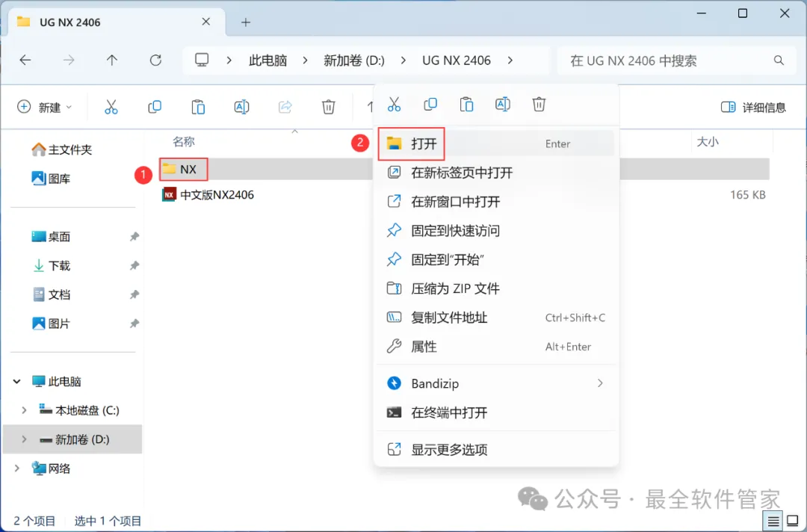Unpin 桌面 using its pin icon
The width and height of the screenshot is (807, 532).
click(134, 237)
